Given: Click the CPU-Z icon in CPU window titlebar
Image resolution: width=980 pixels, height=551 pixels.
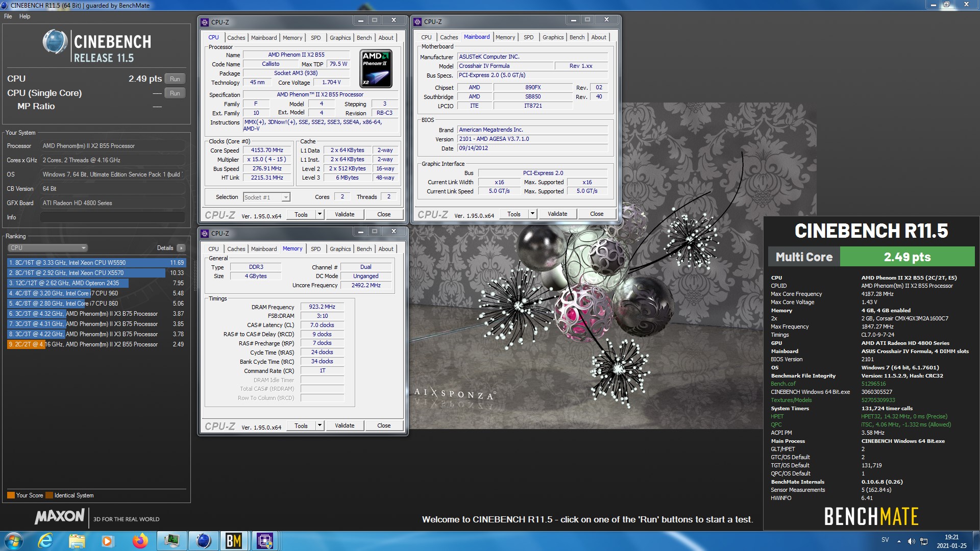Looking at the screenshot, I should point(205,22).
